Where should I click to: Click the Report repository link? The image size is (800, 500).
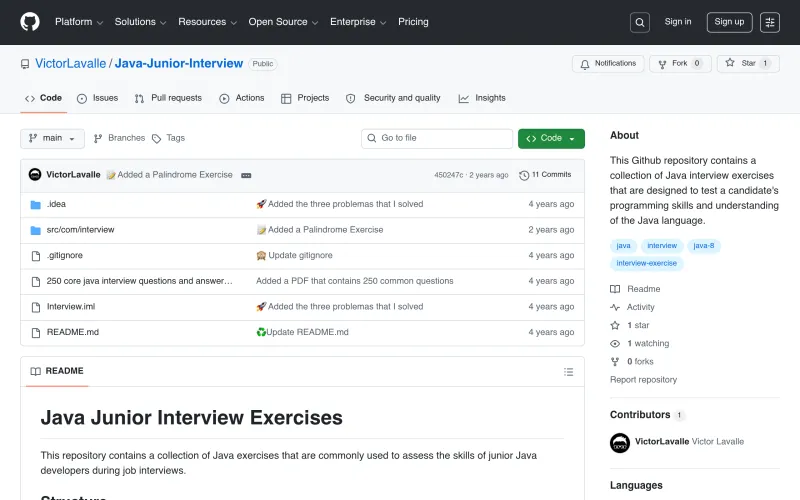coord(643,380)
